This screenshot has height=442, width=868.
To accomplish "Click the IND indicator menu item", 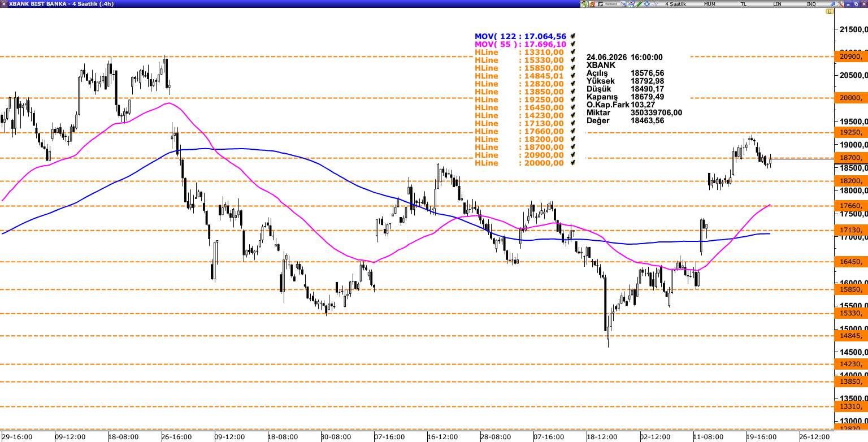I will pos(811,4).
